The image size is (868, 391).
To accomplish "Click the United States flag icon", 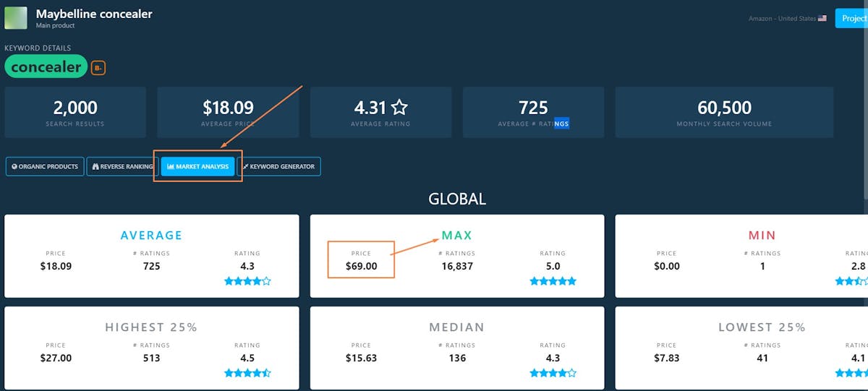I will (822, 19).
